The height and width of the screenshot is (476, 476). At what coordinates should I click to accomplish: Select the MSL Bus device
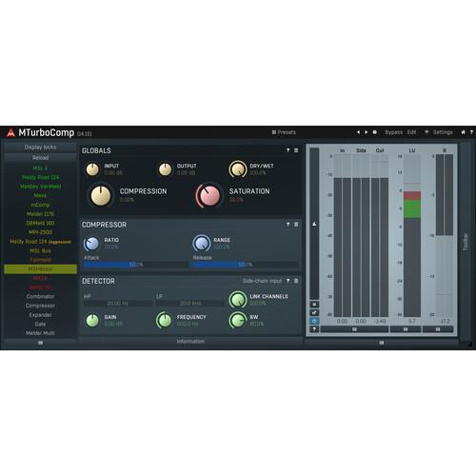click(x=40, y=250)
